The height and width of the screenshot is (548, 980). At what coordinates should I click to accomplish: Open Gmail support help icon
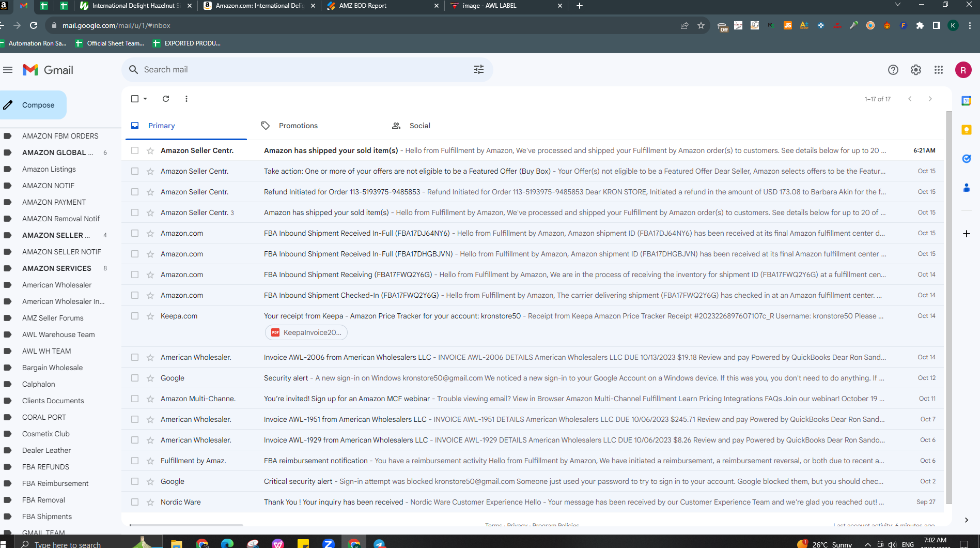click(893, 70)
